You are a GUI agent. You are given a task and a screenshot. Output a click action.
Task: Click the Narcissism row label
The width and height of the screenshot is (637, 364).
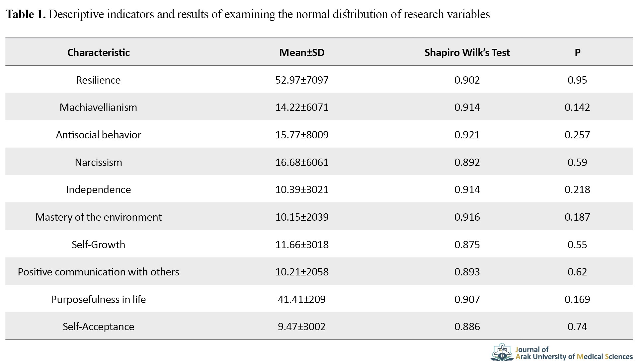(99, 162)
